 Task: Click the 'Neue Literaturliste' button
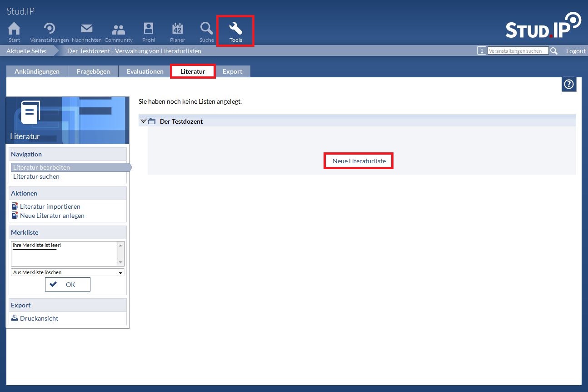359,161
